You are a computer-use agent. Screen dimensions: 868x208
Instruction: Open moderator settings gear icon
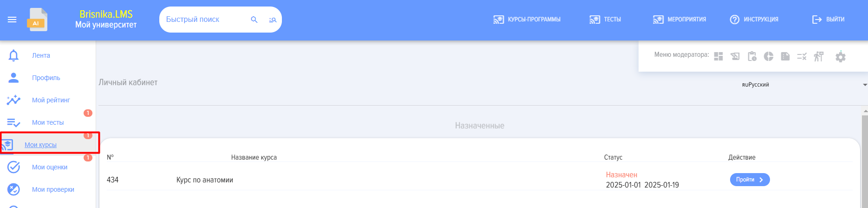[840, 57]
